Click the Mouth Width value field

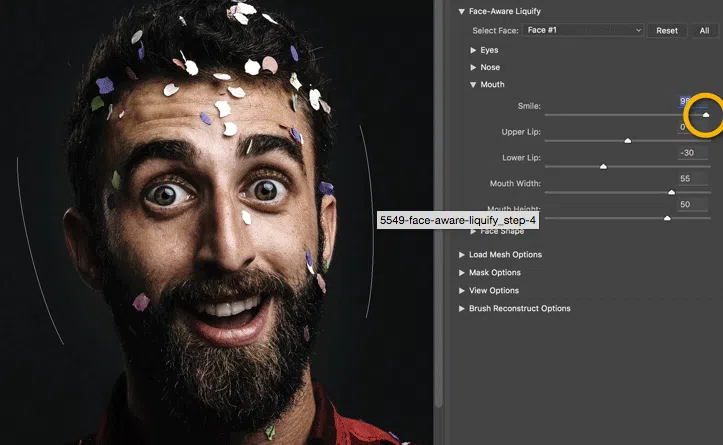pyautogui.click(x=693, y=178)
